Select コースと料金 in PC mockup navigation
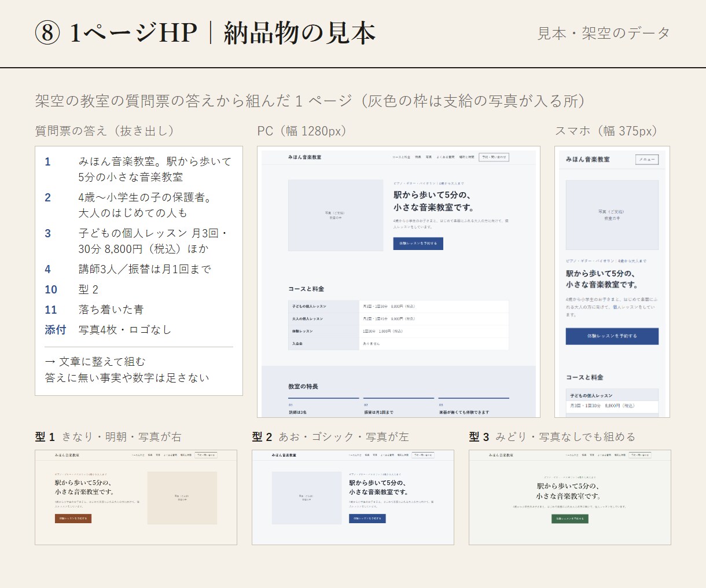 400,157
